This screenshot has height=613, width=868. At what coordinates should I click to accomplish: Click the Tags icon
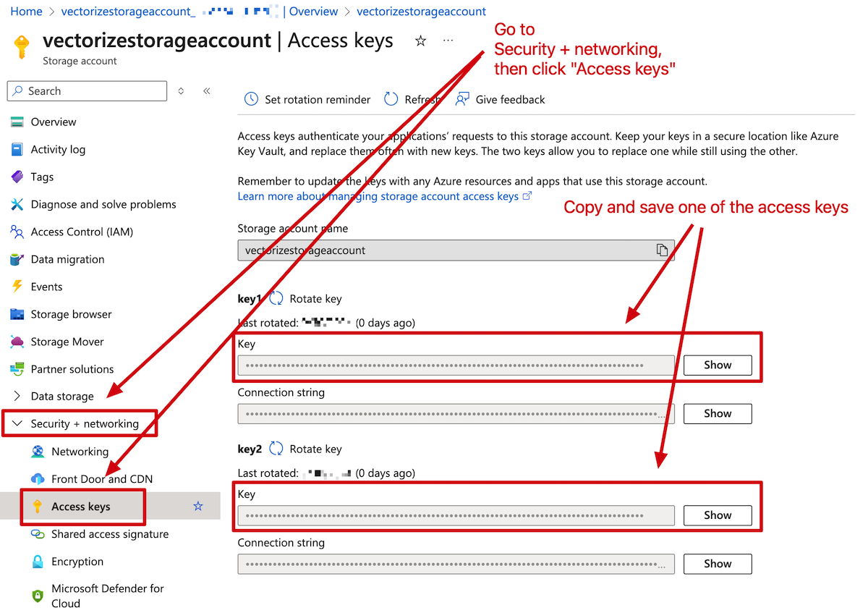pyautogui.click(x=17, y=177)
